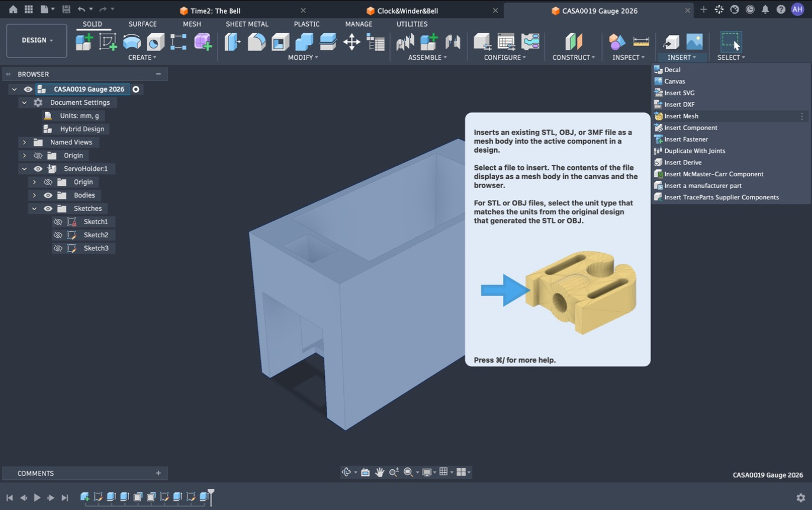Switch to the SHEET METAL tab

247,24
